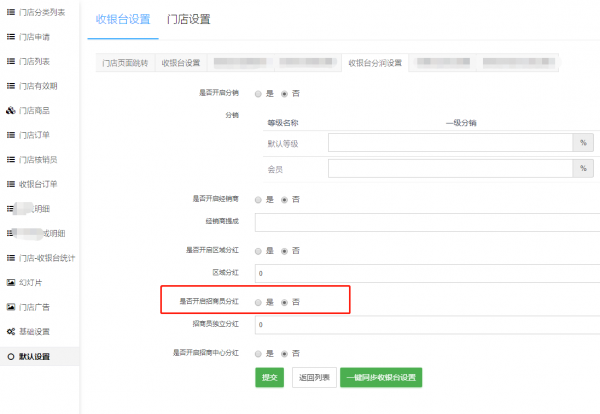This screenshot has width=600, height=414.
Task: Click the gears icon beside 基础设置
Action: [x=11, y=331]
